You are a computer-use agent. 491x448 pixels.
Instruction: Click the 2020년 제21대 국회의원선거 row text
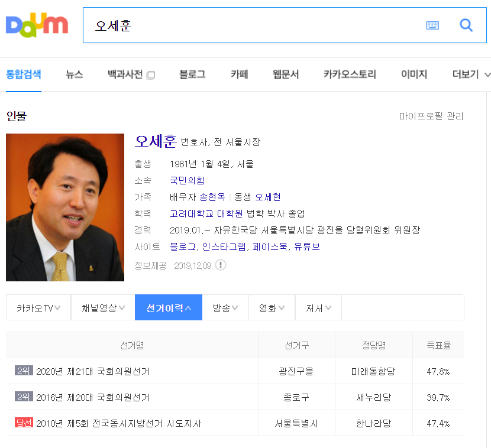click(x=93, y=371)
